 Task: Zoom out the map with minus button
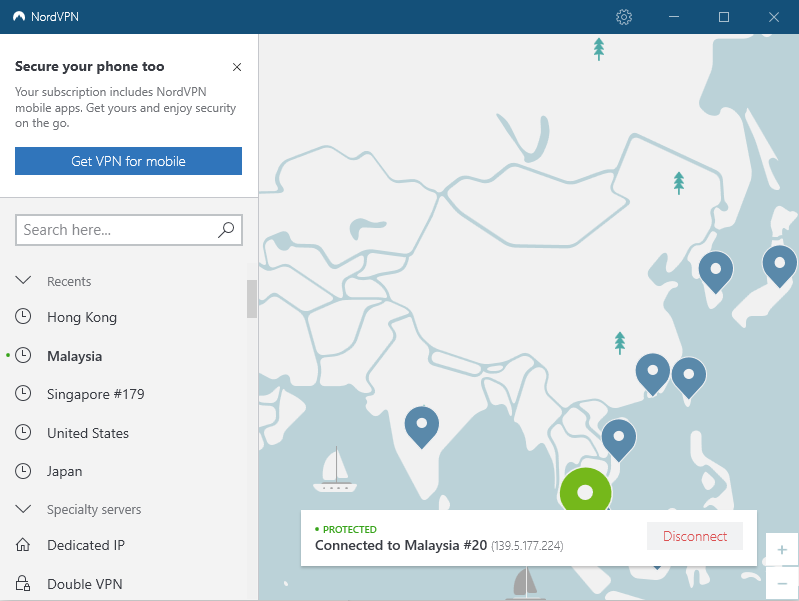pyautogui.click(x=782, y=583)
